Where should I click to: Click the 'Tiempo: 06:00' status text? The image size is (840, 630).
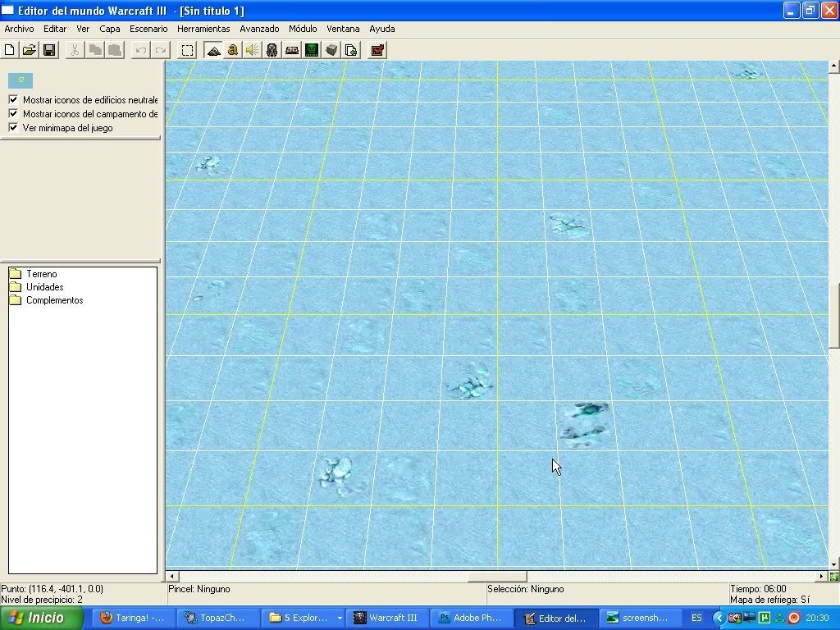pyautogui.click(x=758, y=589)
